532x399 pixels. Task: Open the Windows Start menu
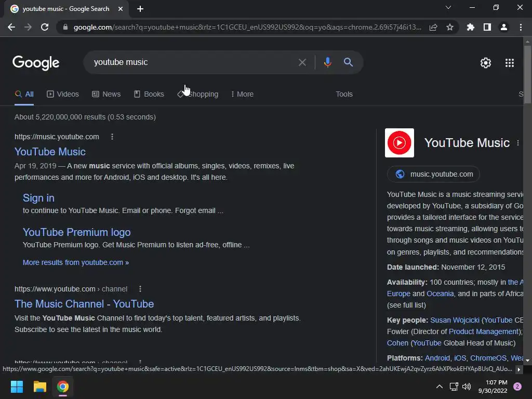click(17, 387)
